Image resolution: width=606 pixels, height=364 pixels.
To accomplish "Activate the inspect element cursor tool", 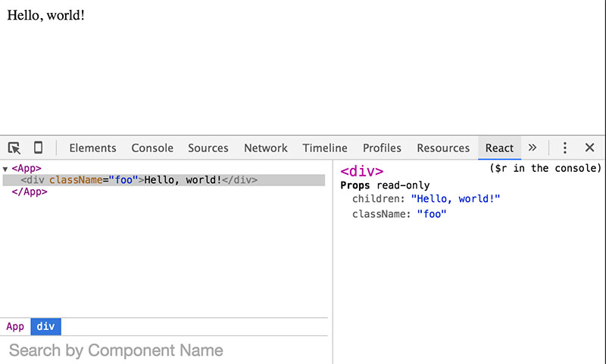I will click(14, 148).
